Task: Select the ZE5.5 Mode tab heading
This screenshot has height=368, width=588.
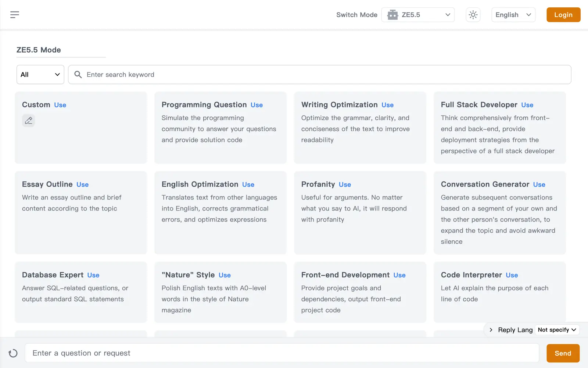Action: 39,50
